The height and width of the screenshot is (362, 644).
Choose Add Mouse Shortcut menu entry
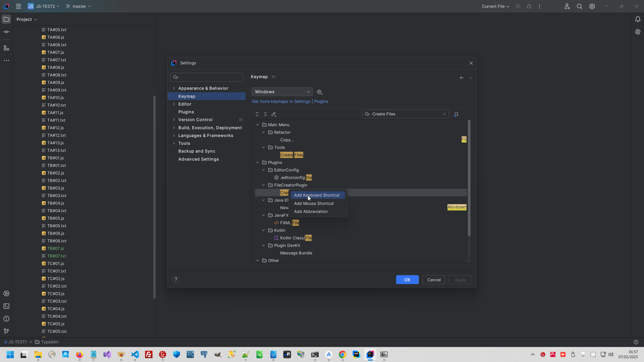pyautogui.click(x=314, y=203)
